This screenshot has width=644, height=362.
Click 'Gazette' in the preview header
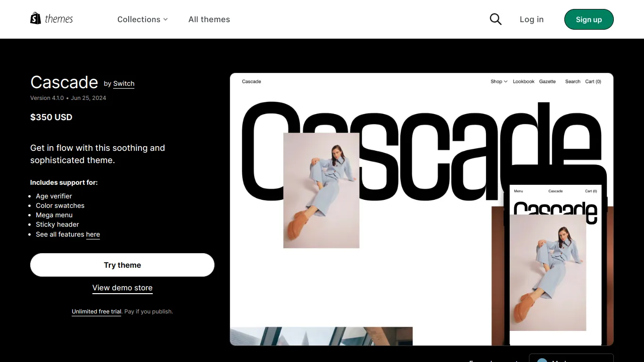pos(547,82)
